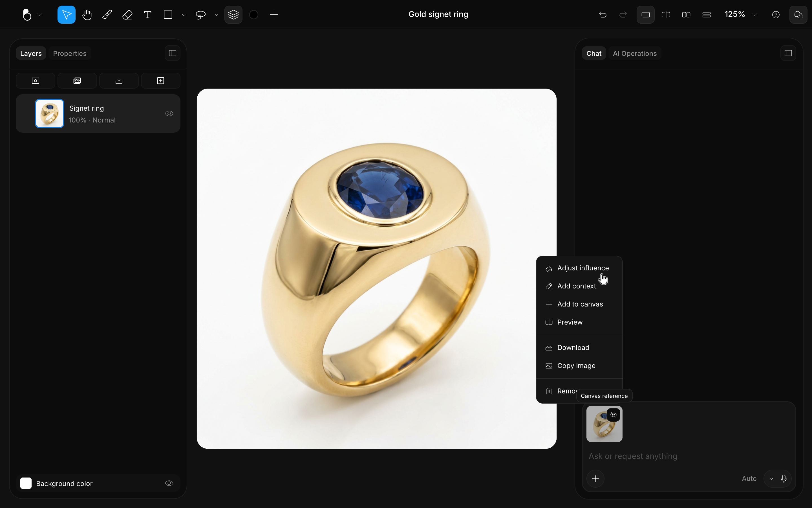
Task: Switch to stacked rows view
Action: [707, 15]
